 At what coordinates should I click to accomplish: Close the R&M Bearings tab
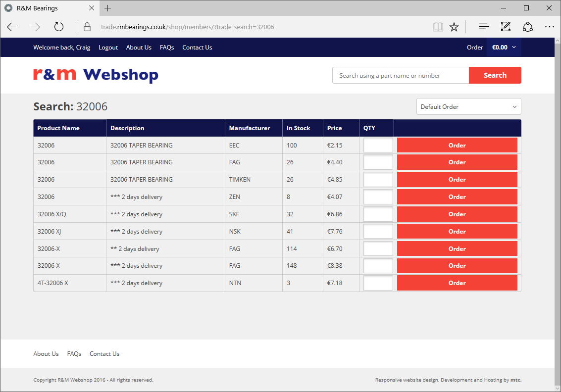point(92,8)
